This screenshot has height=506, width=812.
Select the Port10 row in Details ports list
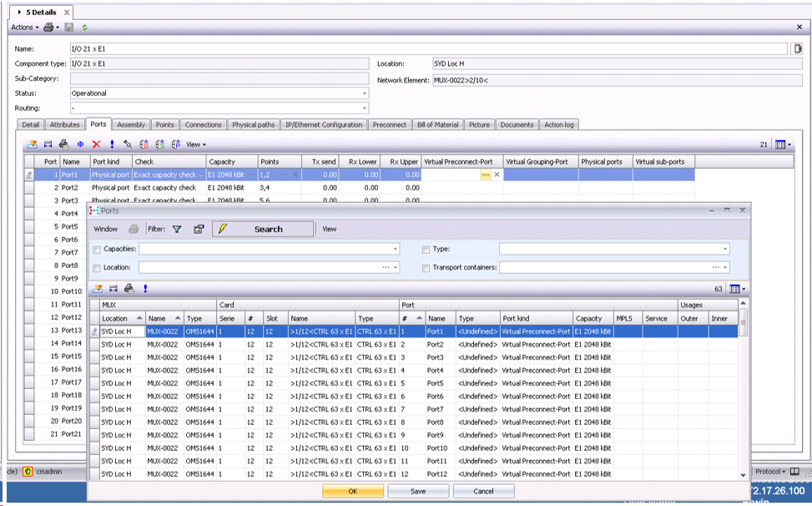54,291
